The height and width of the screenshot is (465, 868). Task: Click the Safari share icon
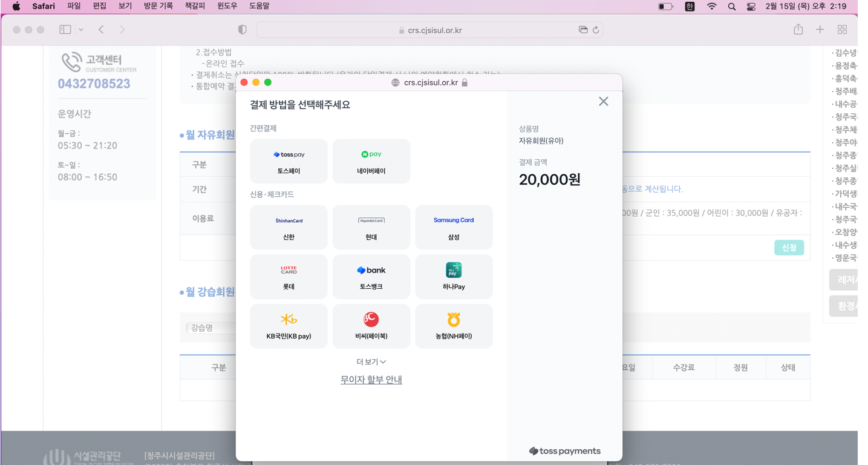(798, 29)
